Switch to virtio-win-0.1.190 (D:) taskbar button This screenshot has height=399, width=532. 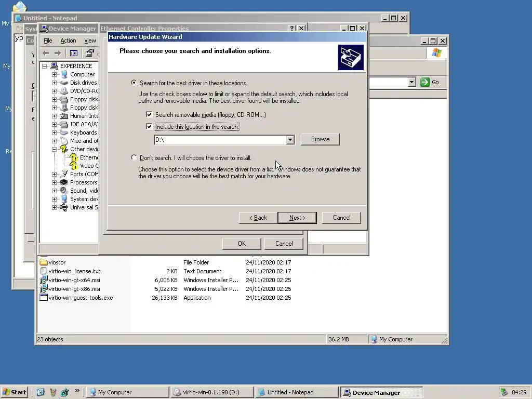tap(212, 392)
